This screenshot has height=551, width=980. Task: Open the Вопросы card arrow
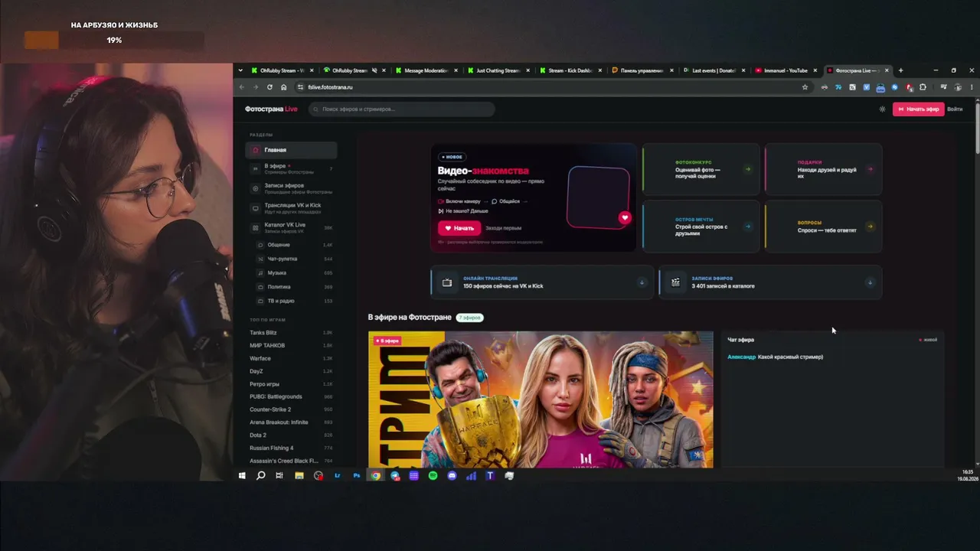pos(870,227)
